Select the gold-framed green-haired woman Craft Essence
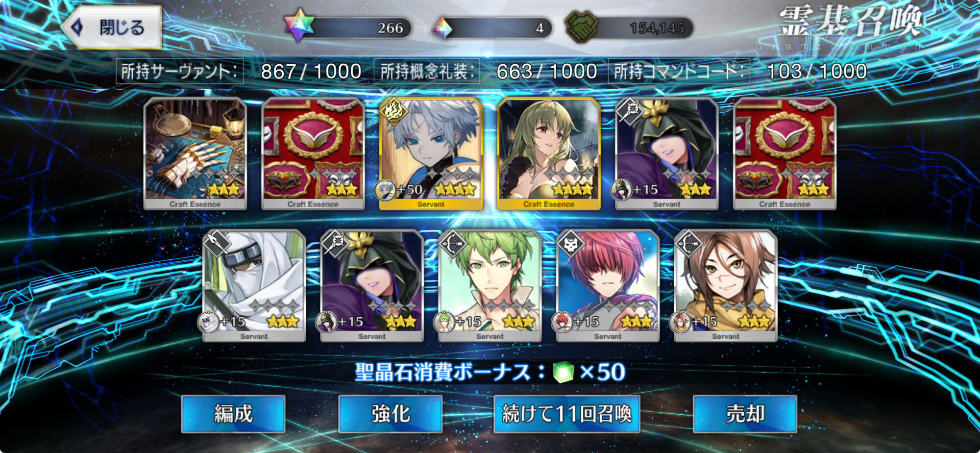 coord(549,153)
